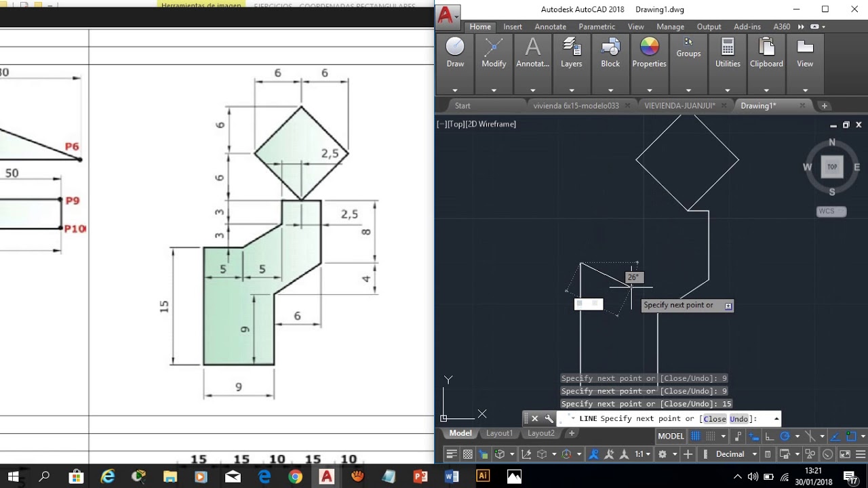868x488 pixels.
Task: Open the WCS coordinate system dropdown
Action: (831, 211)
